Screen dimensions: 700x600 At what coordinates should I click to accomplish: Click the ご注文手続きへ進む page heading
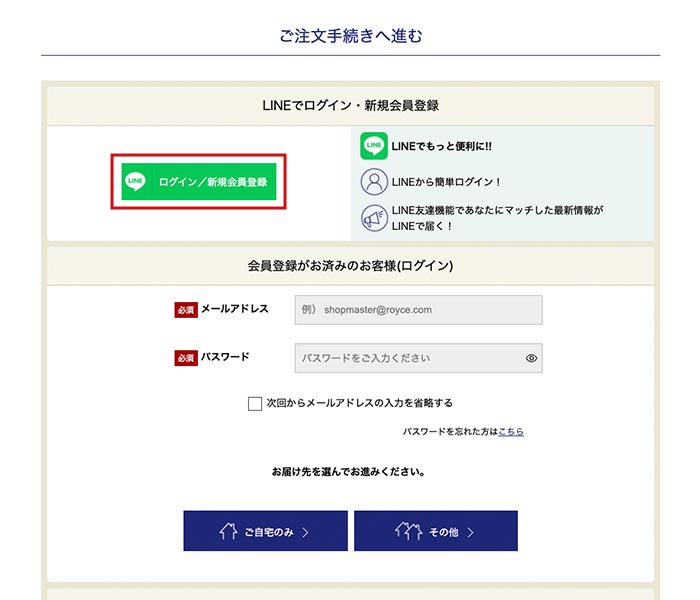pyautogui.click(x=351, y=36)
